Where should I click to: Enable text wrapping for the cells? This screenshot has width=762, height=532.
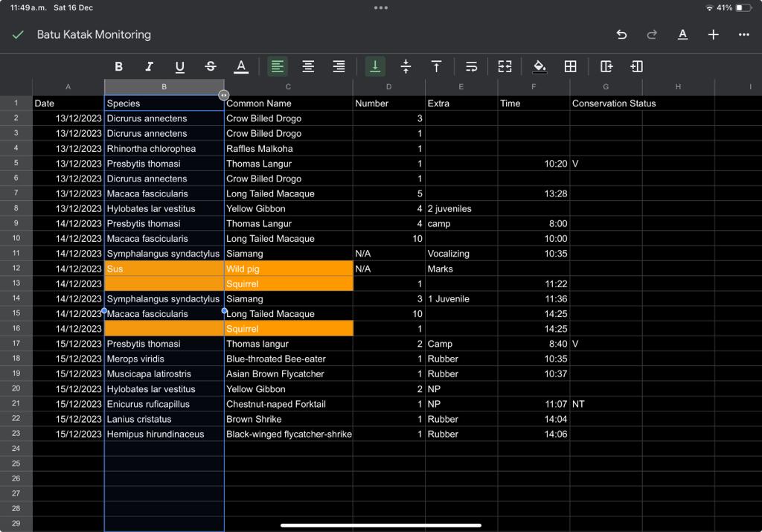471,66
